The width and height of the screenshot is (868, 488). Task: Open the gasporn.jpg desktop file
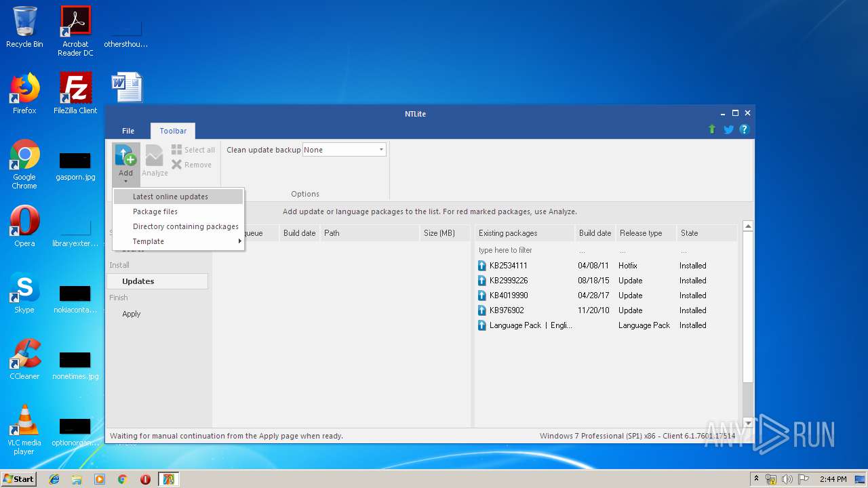pos(75,166)
